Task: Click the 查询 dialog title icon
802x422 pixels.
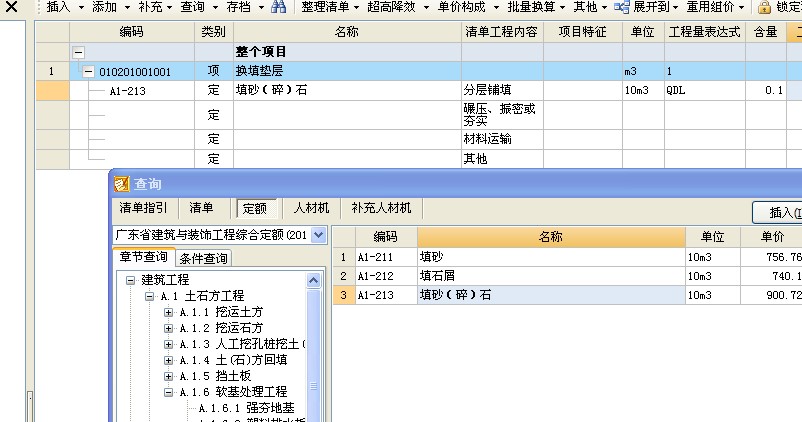Action: tap(121, 184)
